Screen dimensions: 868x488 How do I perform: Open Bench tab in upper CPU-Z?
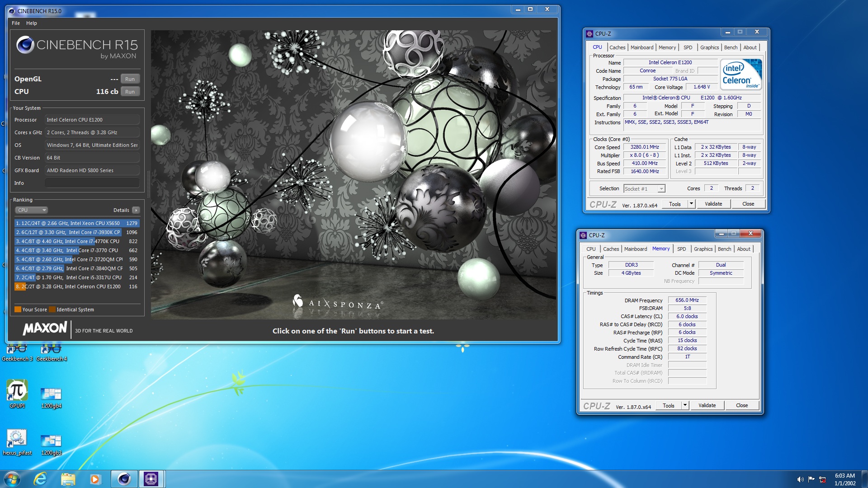point(731,47)
